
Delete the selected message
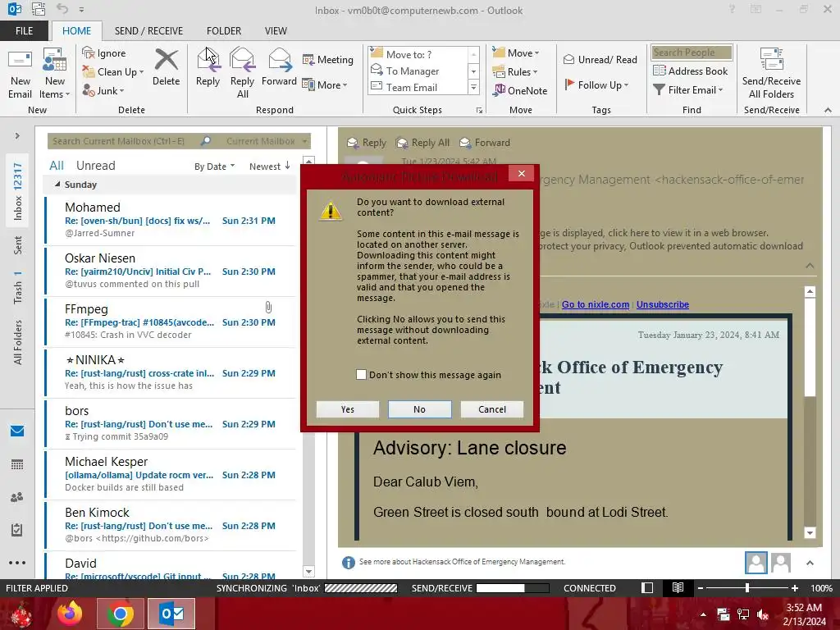pyautogui.click(x=166, y=67)
